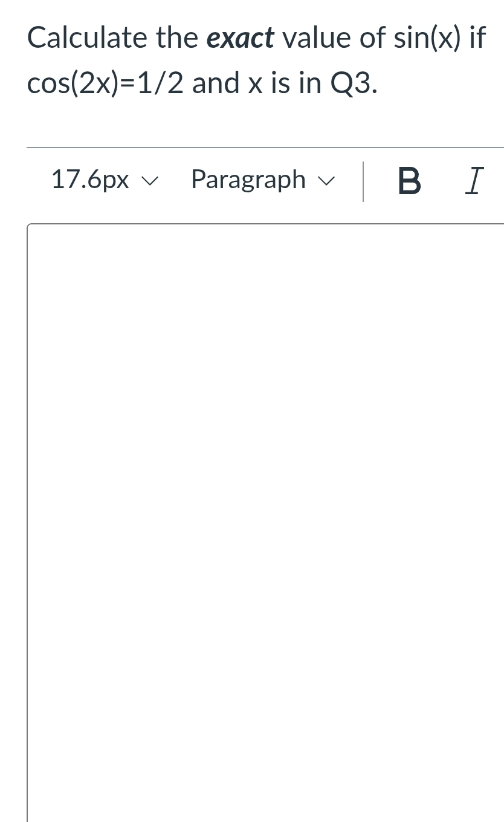
Task: Click the middle of the empty editor area
Action: point(266,520)
